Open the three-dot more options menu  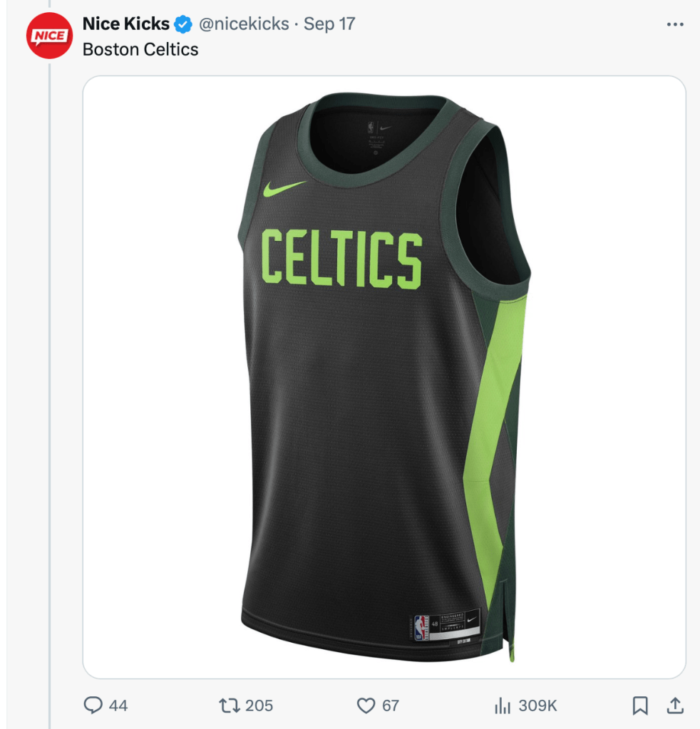pos(675,24)
